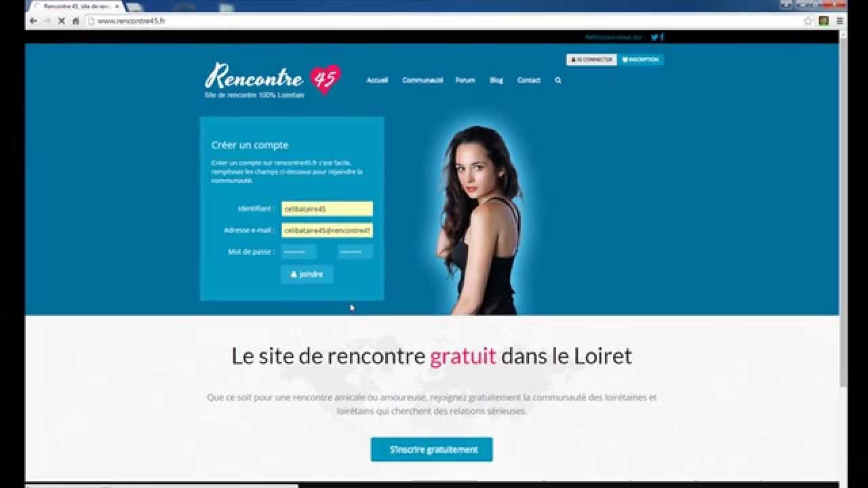
Task: Focus the Identifiant input field
Action: pos(327,209)
